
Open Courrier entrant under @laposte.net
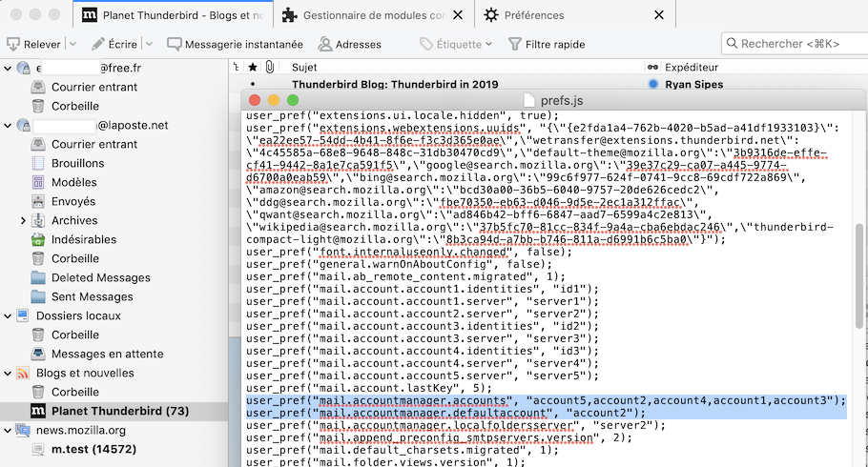point(94,144)
